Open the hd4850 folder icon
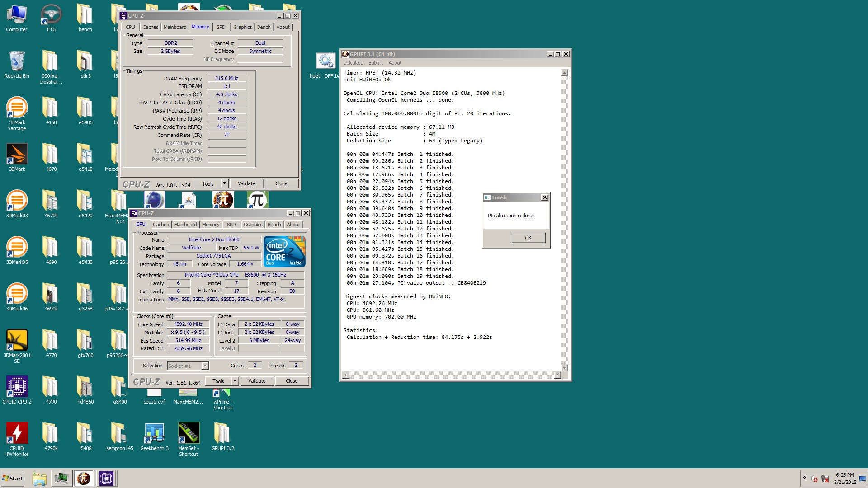868x488 pixels. coord(85,390)
